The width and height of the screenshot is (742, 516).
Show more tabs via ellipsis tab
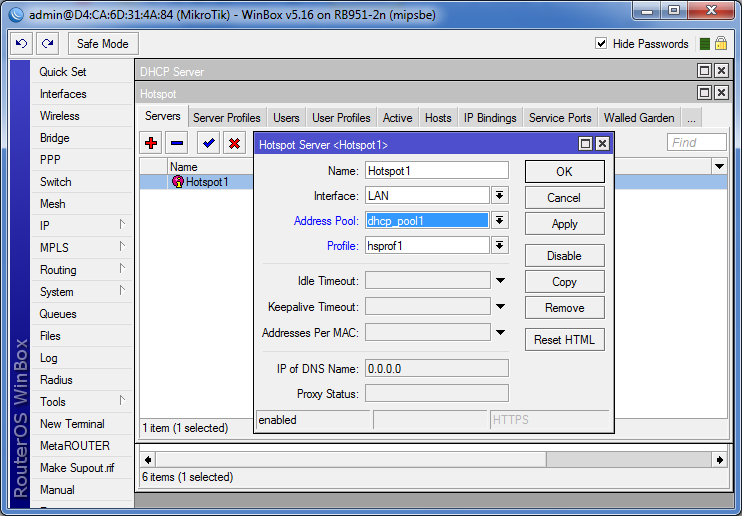[x=691, y=117]
